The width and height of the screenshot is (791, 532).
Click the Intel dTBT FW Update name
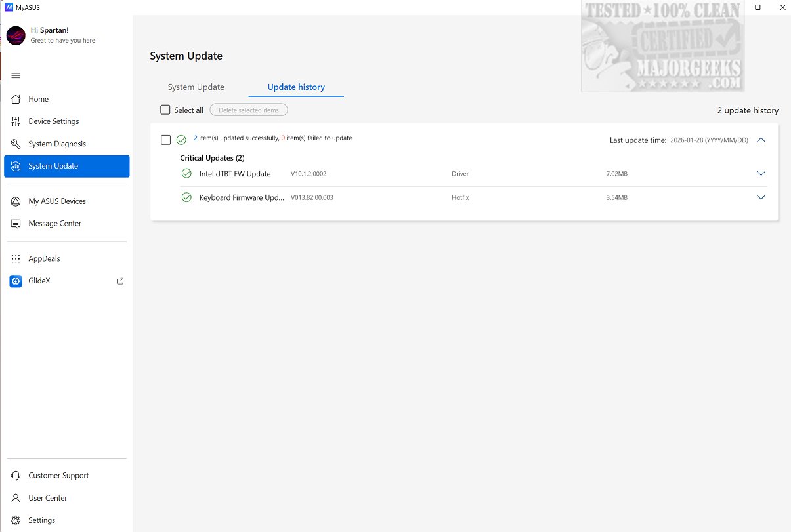click(235, 174)
